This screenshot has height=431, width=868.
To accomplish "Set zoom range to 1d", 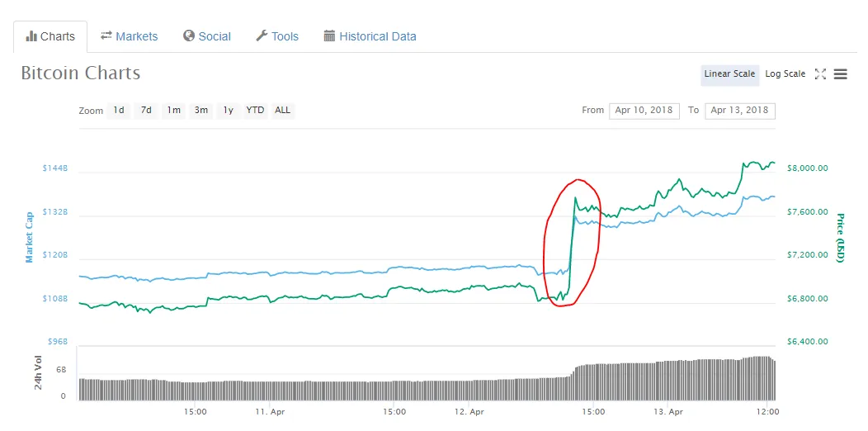I will click(119, 111).
